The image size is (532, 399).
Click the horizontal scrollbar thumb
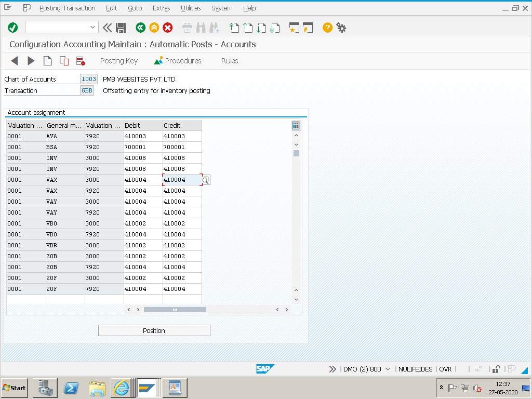(x=175, y=310)
